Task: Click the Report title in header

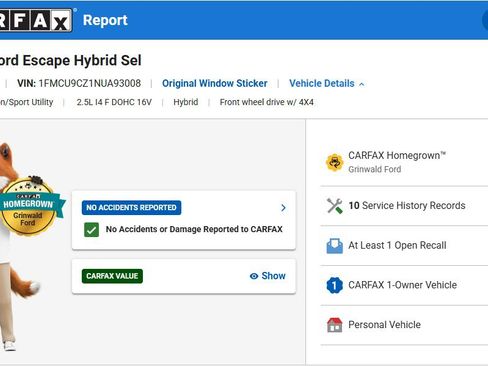Action: pyautogui.click(x=105, y=20)
